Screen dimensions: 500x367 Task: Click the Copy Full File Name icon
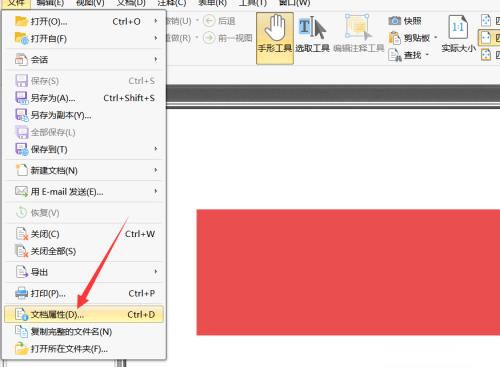(22, 331)
